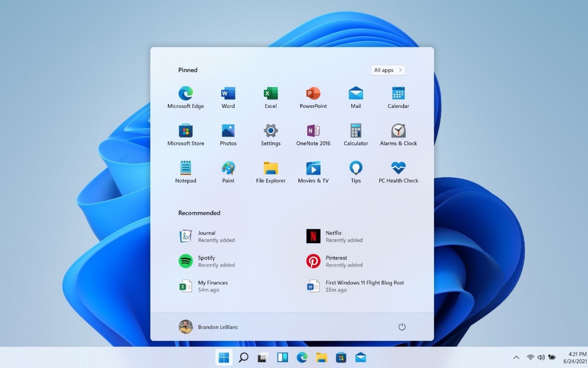Show hidden icons in the system tray
The width and height of the screenshot is (588, 368).
coord(516,357)
